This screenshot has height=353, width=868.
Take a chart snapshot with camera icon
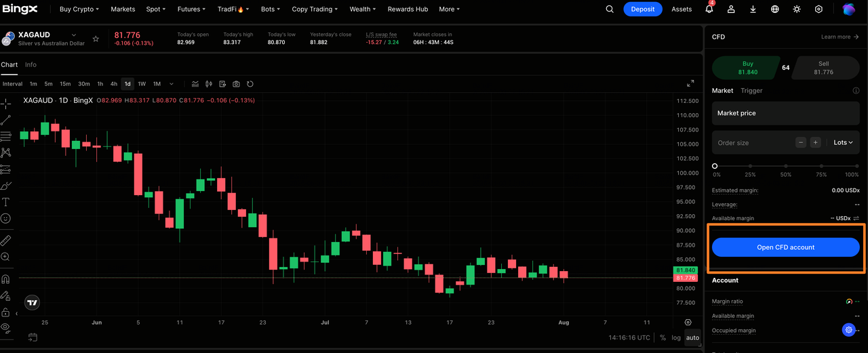pyautogui.click(x=236, y=84)
